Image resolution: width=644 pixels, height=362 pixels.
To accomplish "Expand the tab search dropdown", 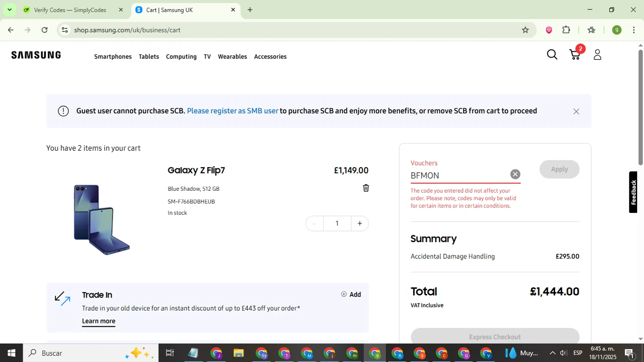I will coord(9,9).
